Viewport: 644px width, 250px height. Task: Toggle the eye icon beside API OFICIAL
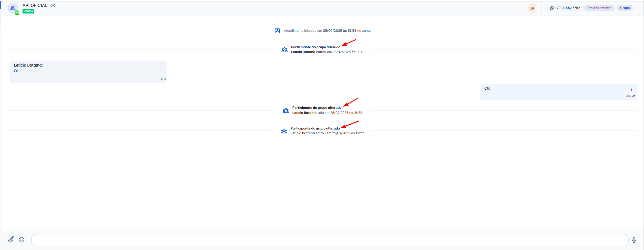coord(53,5)
